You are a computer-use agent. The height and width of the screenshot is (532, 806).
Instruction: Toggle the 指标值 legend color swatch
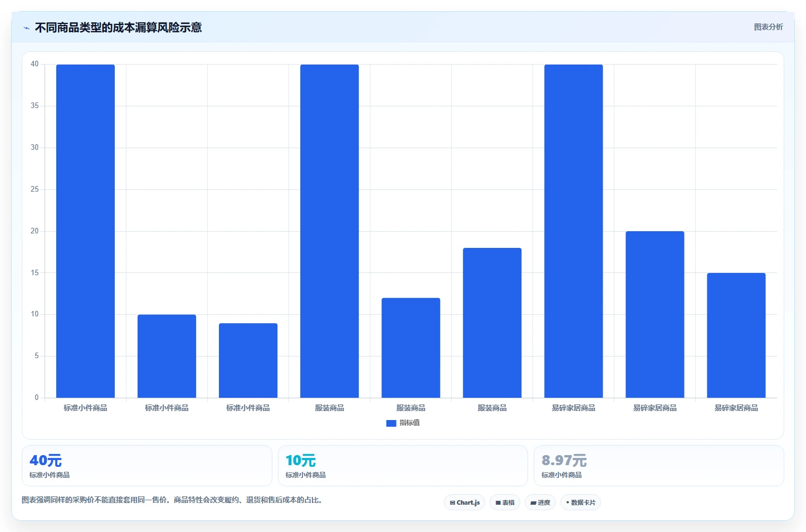coord(391,423)
